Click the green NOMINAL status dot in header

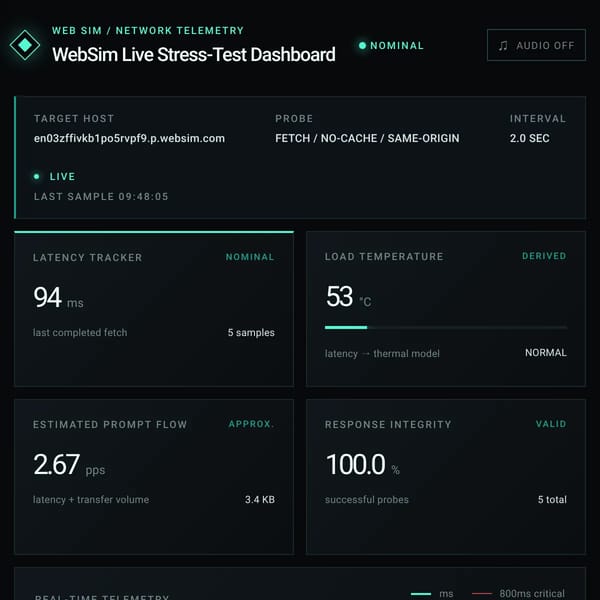tap(362, 46)
